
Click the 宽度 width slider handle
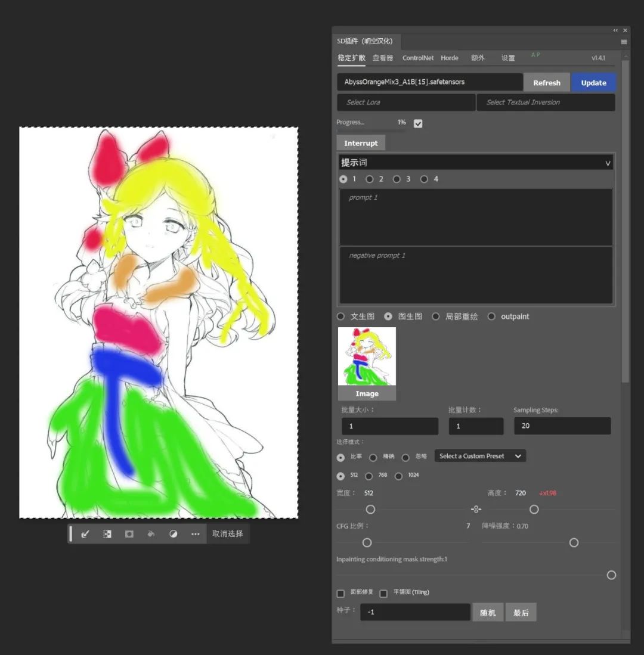pos(371,509)
